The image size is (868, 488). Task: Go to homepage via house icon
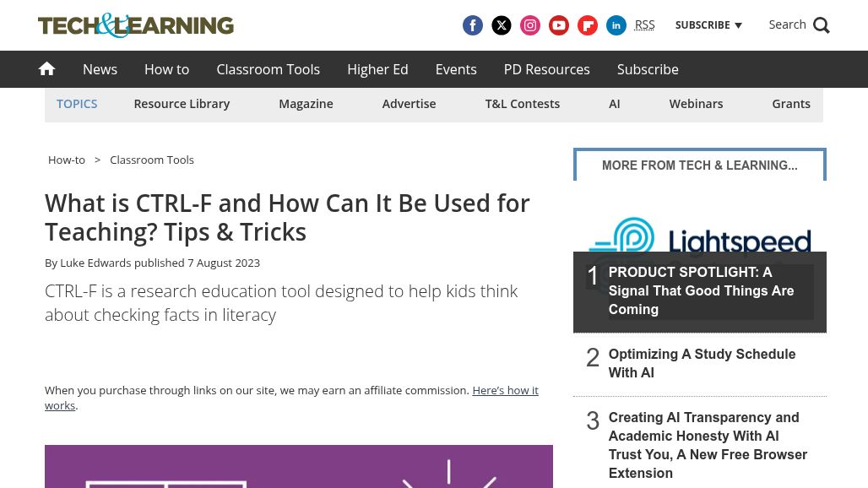click(46, 68)
